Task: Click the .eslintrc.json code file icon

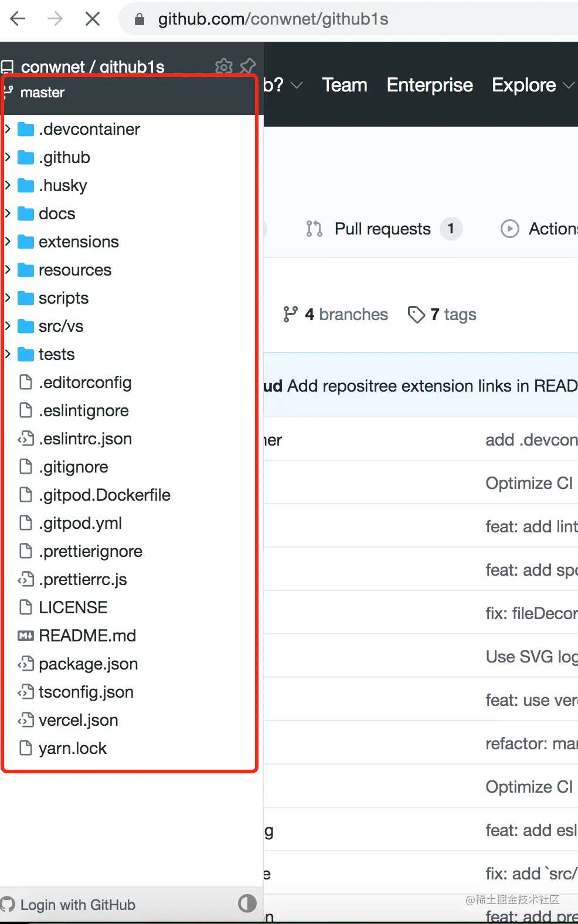Action: [26, 439]
